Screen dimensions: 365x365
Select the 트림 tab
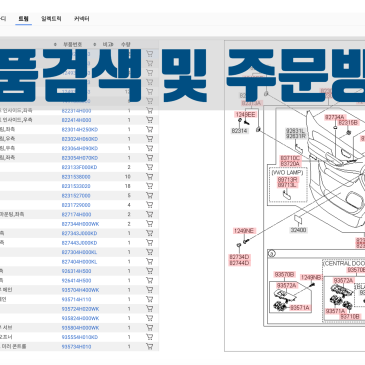pos(24,19)
